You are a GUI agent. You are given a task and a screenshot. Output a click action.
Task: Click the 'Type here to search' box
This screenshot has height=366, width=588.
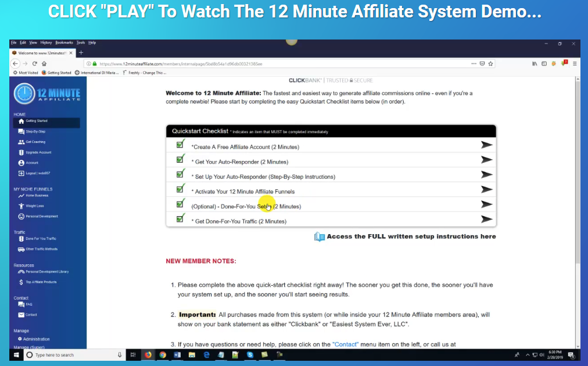click(74, 355)
